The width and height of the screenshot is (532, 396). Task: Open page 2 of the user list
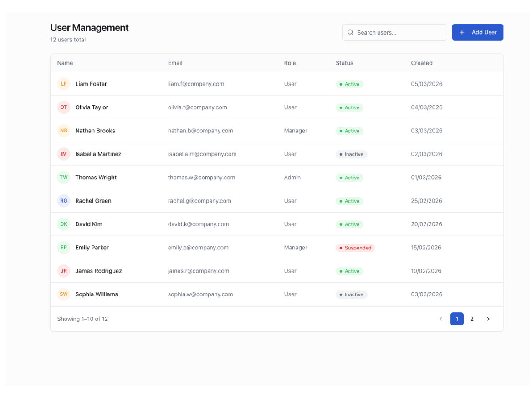471,319
